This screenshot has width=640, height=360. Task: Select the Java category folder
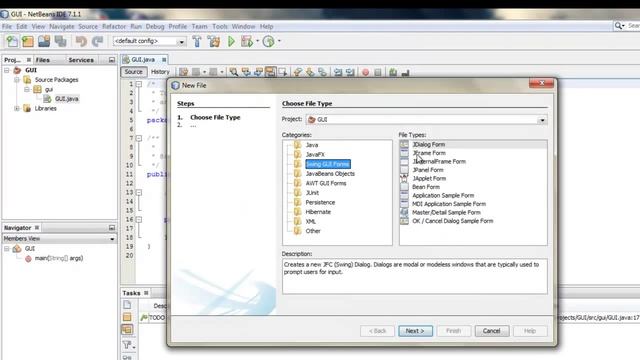point(312,145)
